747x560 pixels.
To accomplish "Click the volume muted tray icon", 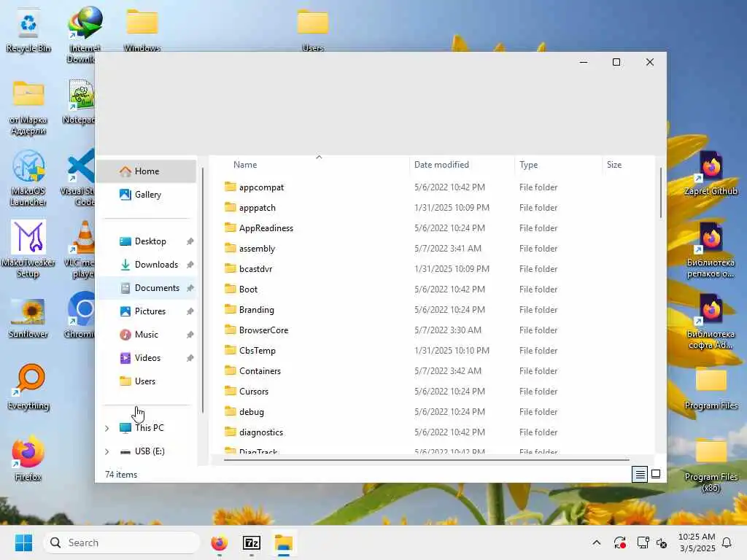I will pyautogui.click(x=662, y=542).
